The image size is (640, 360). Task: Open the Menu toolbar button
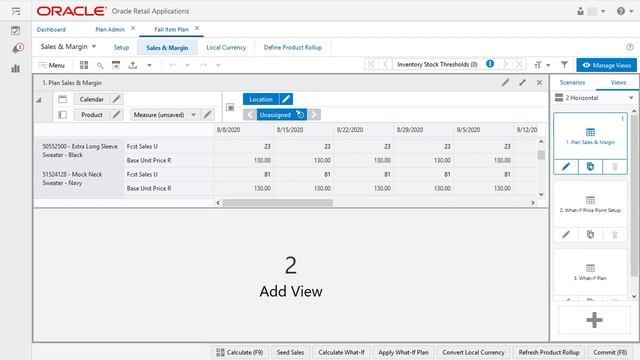(51, 65)
